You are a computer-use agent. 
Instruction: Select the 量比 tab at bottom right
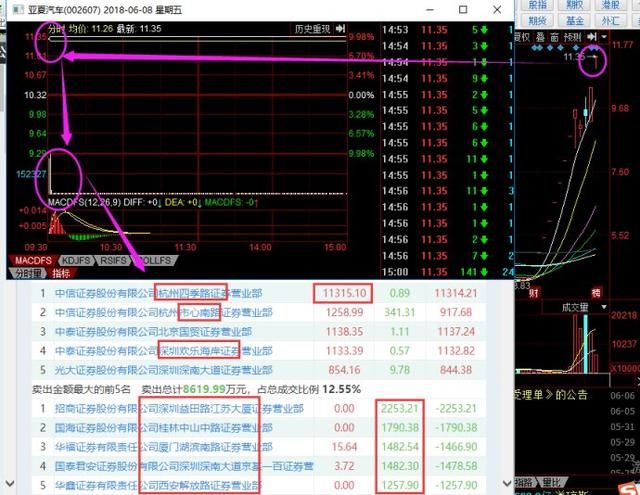551,483
